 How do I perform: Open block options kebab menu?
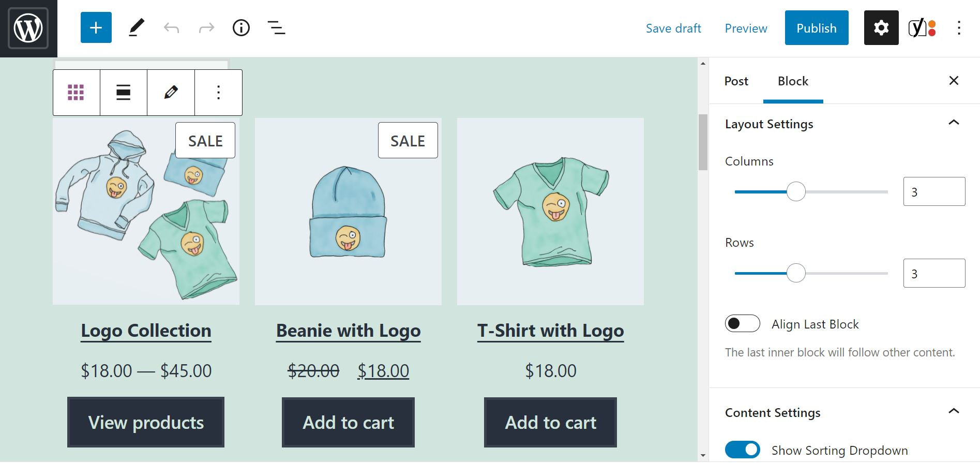coord(218,92)
